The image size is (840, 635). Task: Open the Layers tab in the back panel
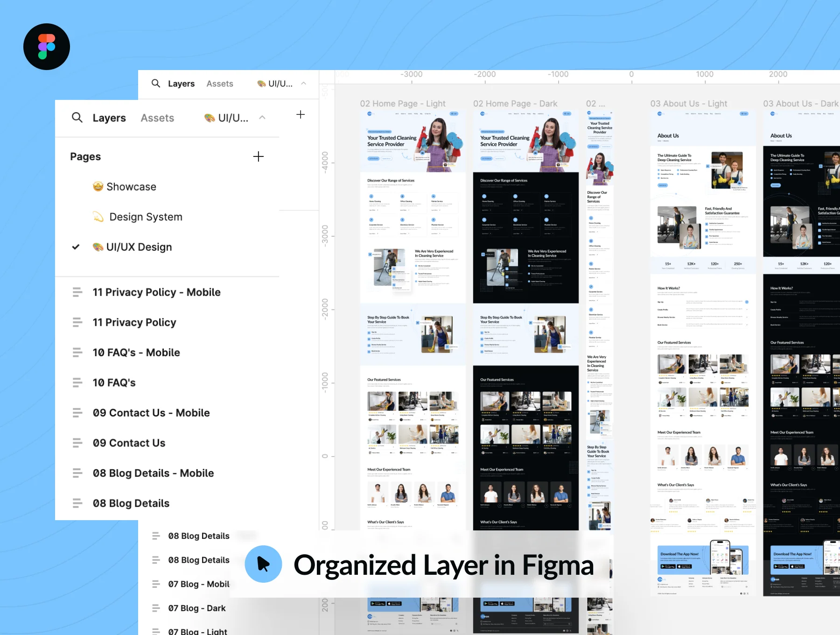[x=181, y=84]
